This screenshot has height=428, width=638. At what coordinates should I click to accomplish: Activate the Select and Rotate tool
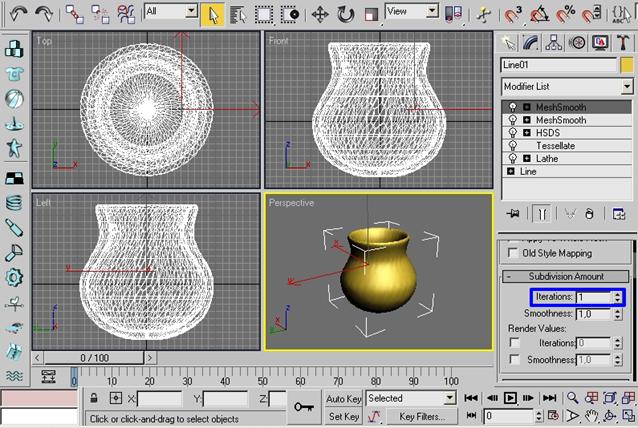point(346,14)
